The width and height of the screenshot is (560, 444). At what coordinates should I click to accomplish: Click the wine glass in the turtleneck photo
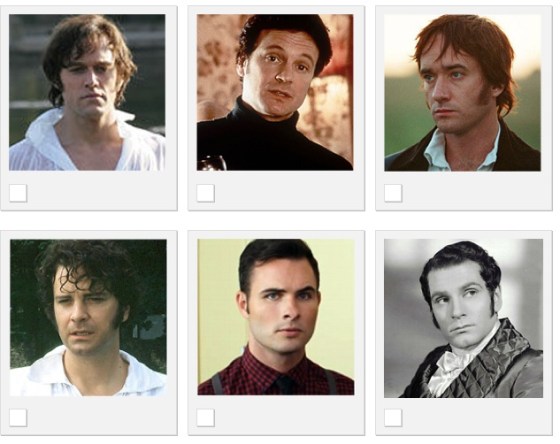[x=211, y=163]
